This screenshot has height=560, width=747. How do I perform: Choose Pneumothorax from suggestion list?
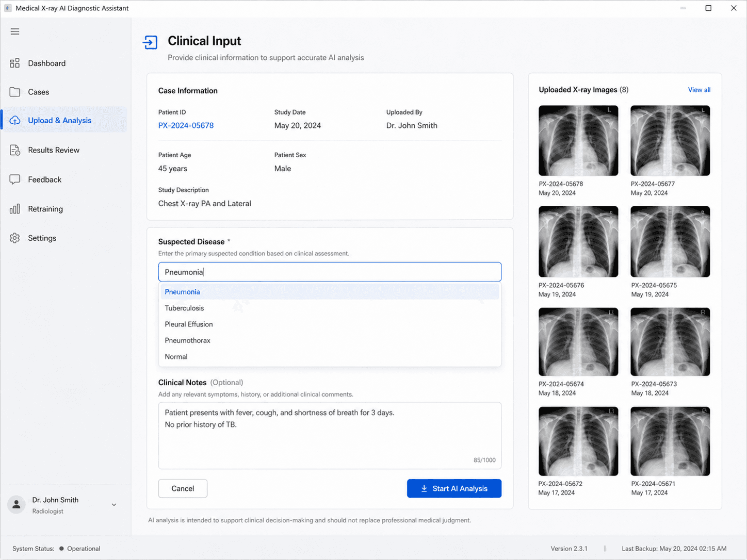click(x=330, y=340)
